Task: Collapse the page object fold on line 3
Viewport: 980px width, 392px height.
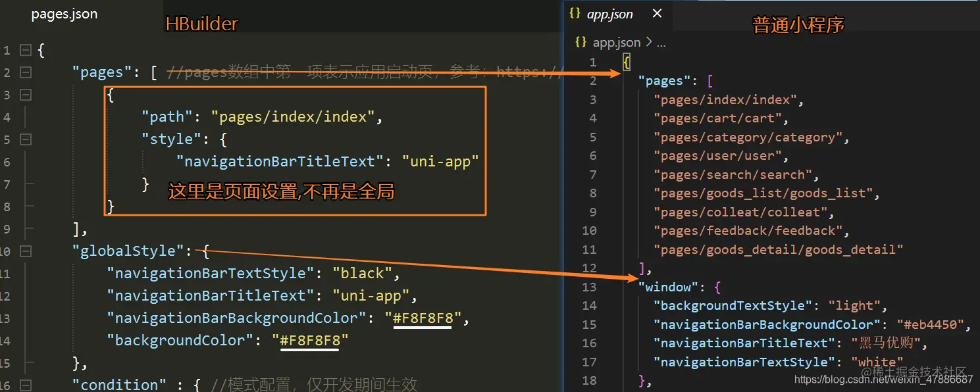Action: [25, 95]
